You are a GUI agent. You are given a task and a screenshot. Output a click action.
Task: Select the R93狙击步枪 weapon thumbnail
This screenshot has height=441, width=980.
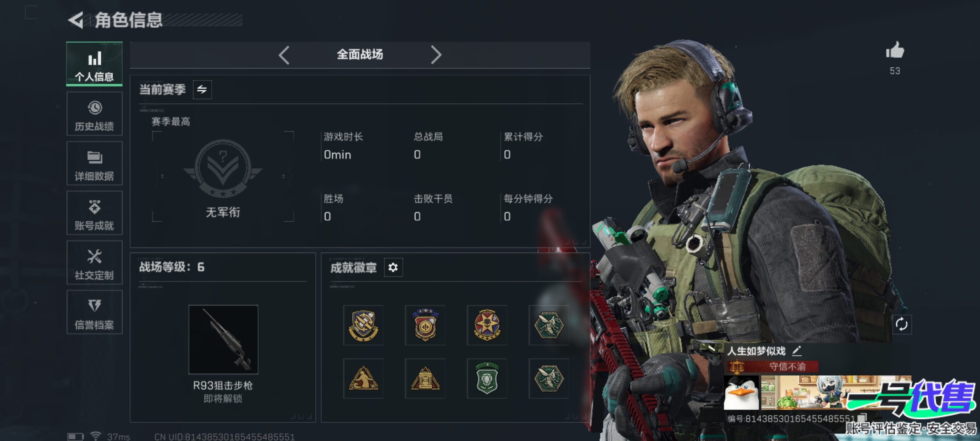coord(223,339)
